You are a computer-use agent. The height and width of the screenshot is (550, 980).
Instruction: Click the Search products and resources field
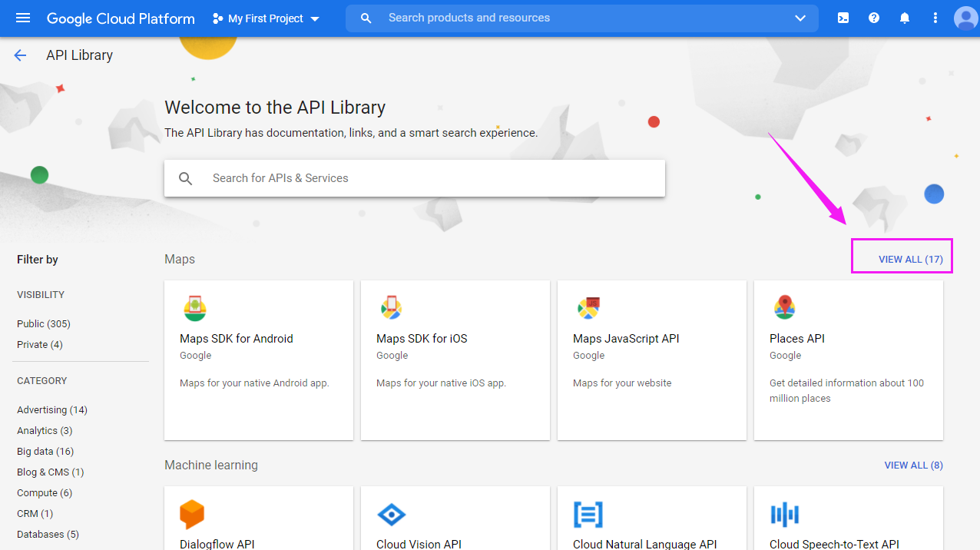[x=582, y=18]
